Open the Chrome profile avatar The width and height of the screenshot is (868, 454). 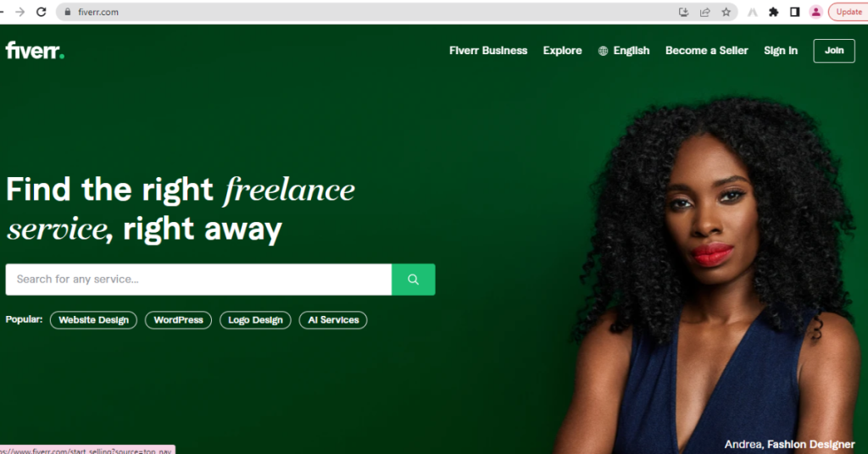[815, 12]
